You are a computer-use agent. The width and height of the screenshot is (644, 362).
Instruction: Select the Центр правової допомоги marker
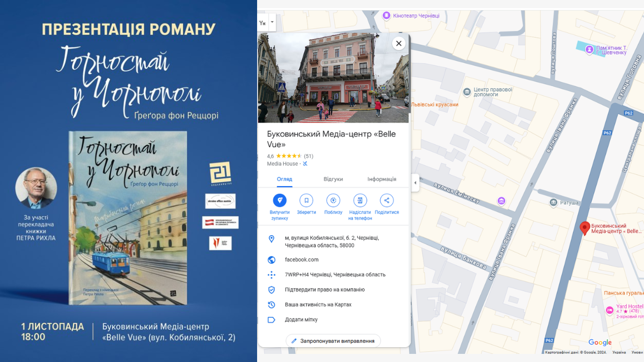467,92
